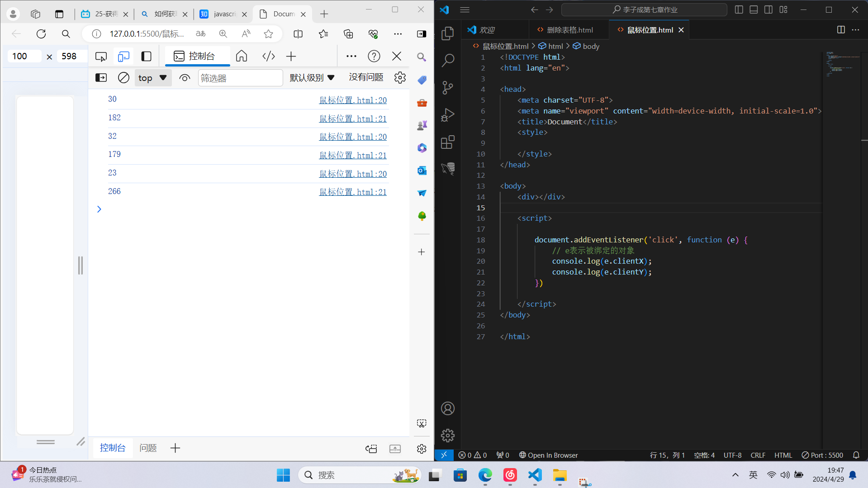The image size is (868, 488).
Task: Toggle DevTools sidebar dock icon
Action: [146, 57]
